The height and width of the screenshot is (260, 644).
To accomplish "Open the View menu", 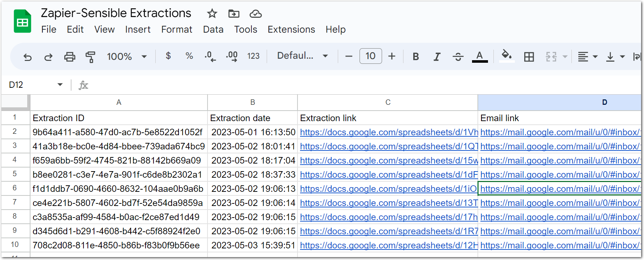I will coord(104,29).
